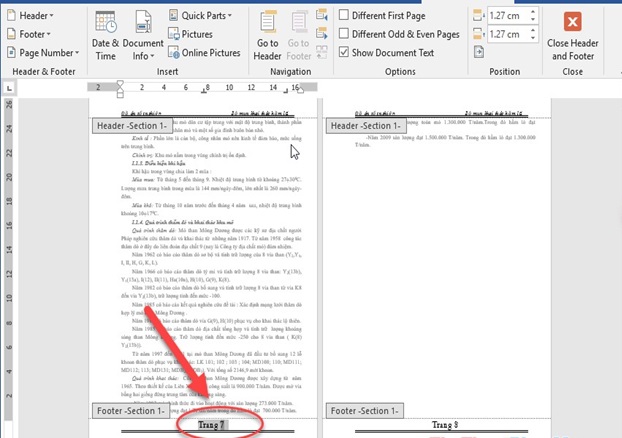Click Go to Footer
622x438 pixels.
299,36
